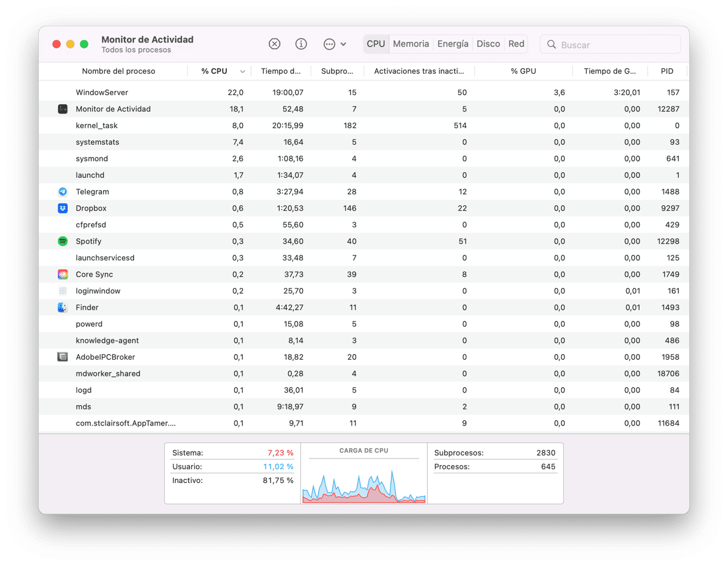Sort by PID column header

click(x=667, y=71)
